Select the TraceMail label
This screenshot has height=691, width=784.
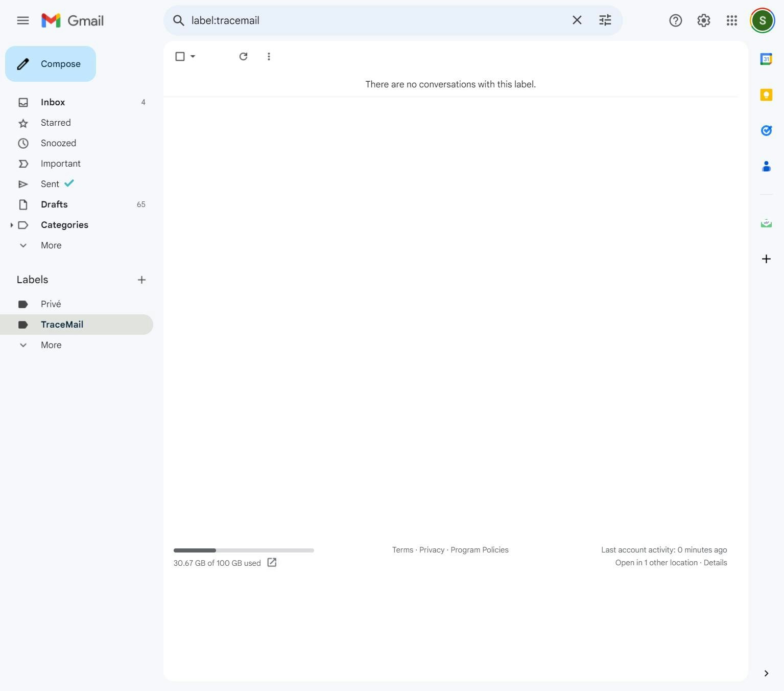(x=62, y=324)
